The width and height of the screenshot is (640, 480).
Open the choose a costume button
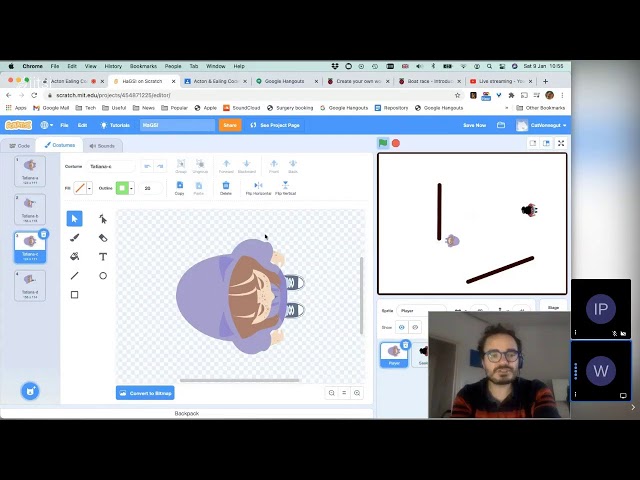tap(30, 391)
